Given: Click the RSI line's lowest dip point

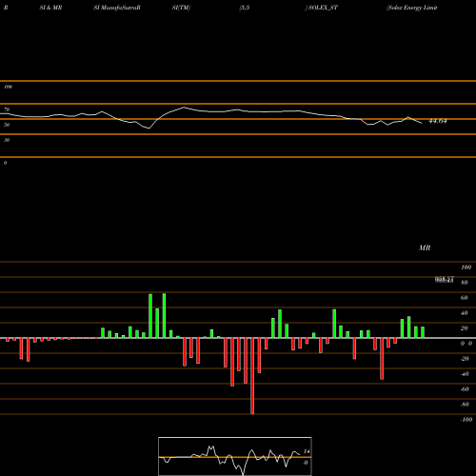Looking at the screenshot, I should (149, 128).
